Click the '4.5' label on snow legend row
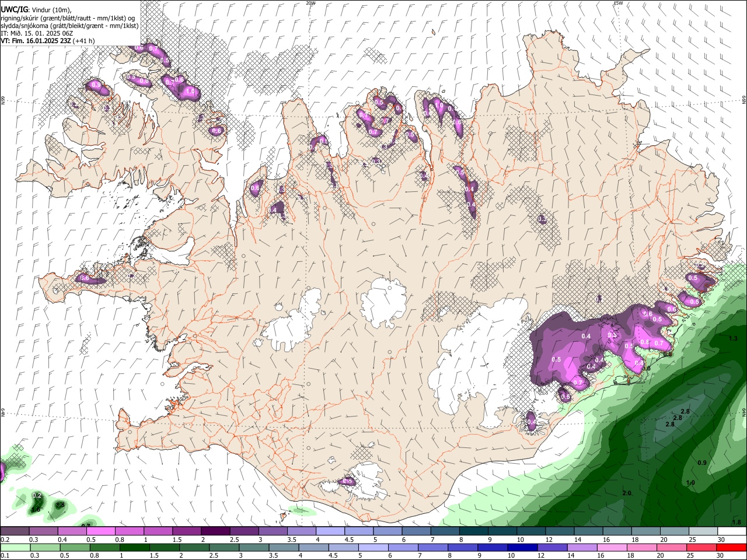Viewport: 747px width, 560px height. coord(349,540)
